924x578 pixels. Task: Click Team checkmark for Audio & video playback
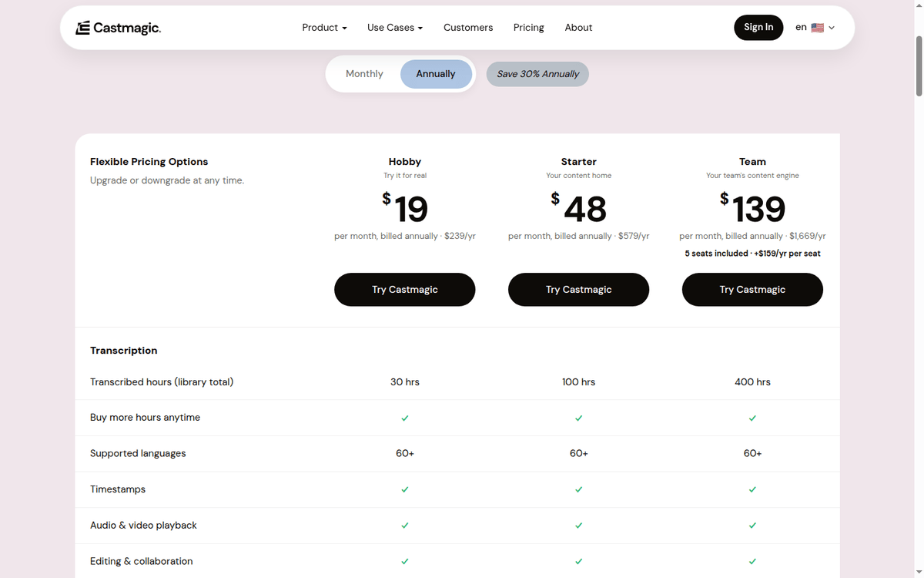tap(752, 526)
